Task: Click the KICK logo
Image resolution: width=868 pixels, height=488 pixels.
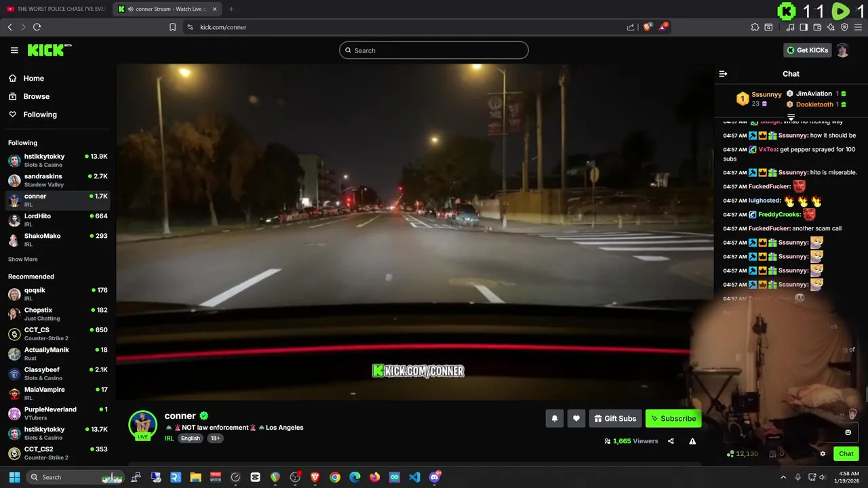Action: tap(49, 50)
